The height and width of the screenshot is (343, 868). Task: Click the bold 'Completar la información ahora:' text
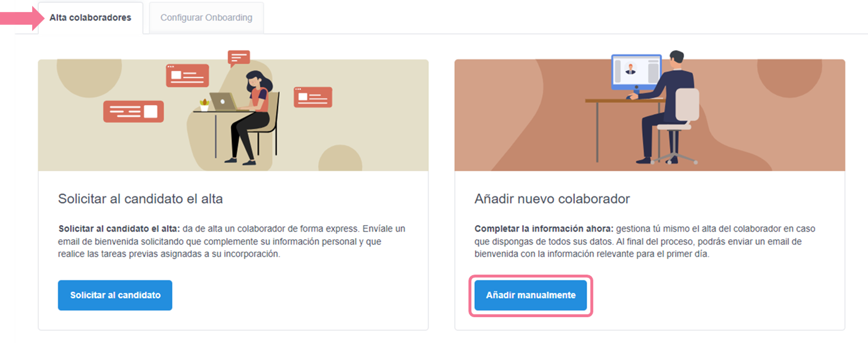coord(544,229)
